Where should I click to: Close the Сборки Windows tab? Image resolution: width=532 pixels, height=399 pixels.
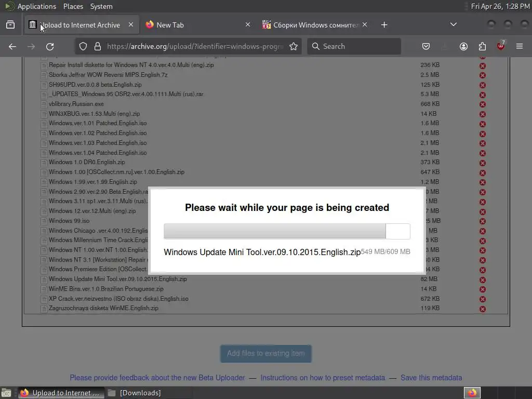tap(364, 25)
